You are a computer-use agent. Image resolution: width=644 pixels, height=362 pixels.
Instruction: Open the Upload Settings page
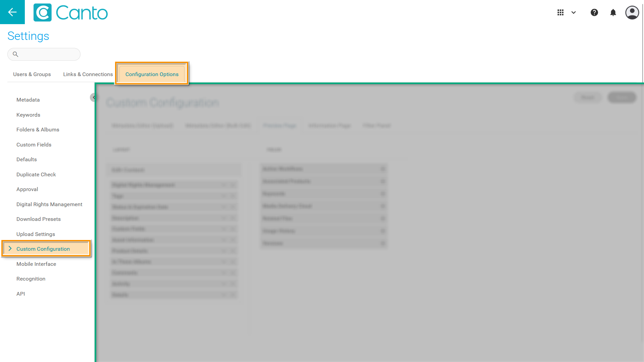click(36, 234)
